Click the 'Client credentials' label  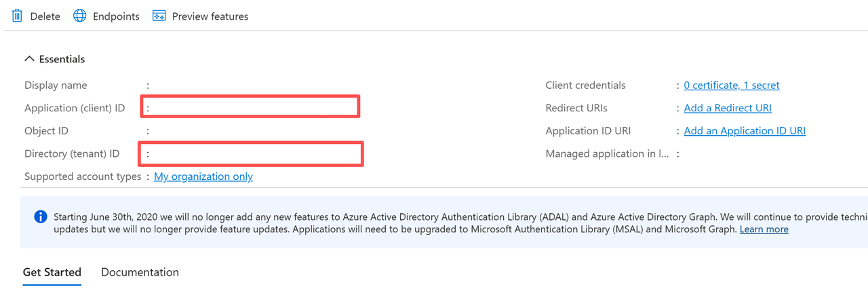pos(585,86)
